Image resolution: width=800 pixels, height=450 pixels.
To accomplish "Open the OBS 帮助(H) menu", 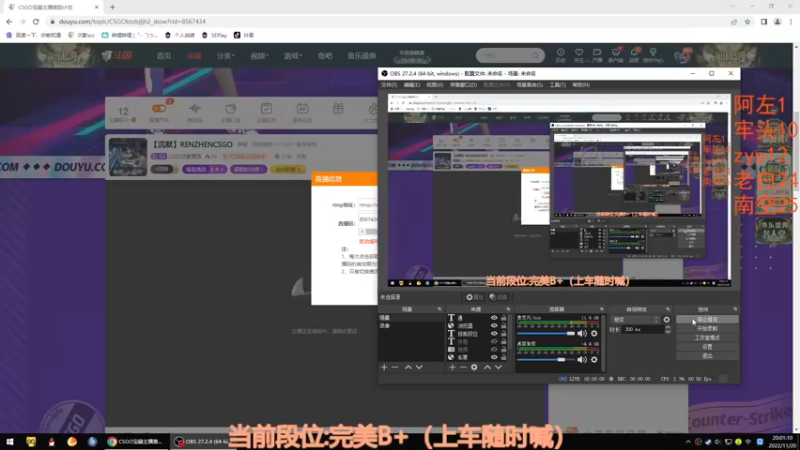I will [x=581, y=85].
